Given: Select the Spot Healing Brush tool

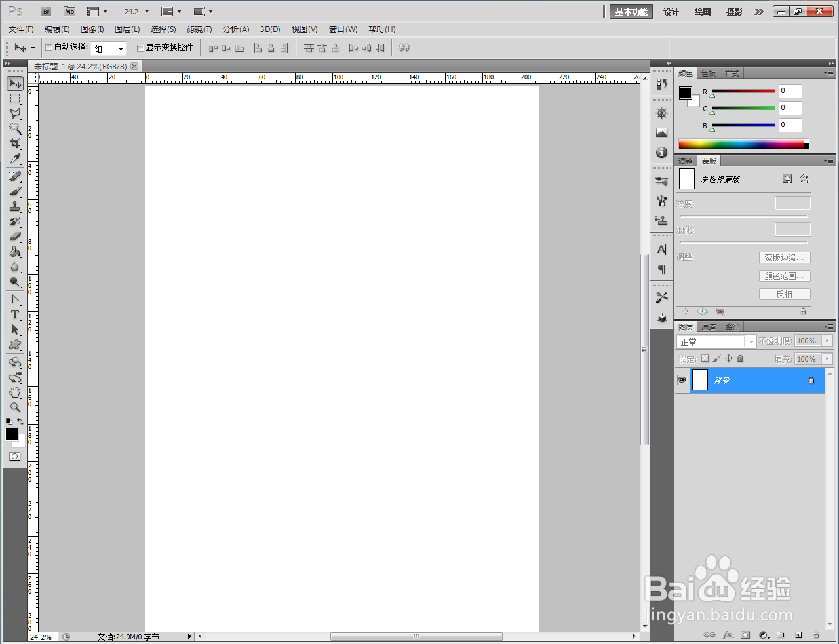Looking at the screenshot, I should pos(15,176).
